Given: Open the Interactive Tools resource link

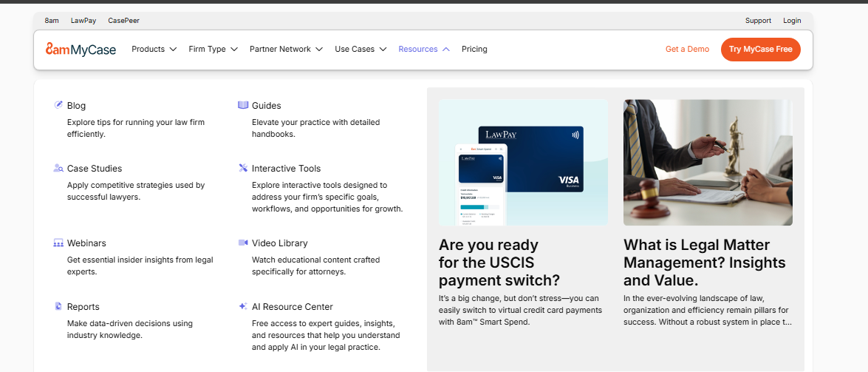Looking at the screenshot, I should tap(286, 169).
